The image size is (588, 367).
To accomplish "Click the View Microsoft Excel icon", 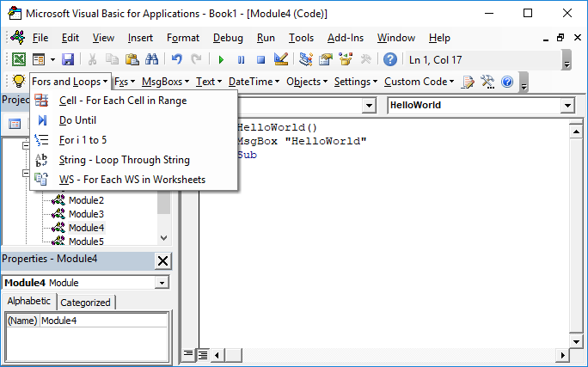I will 18,59.
